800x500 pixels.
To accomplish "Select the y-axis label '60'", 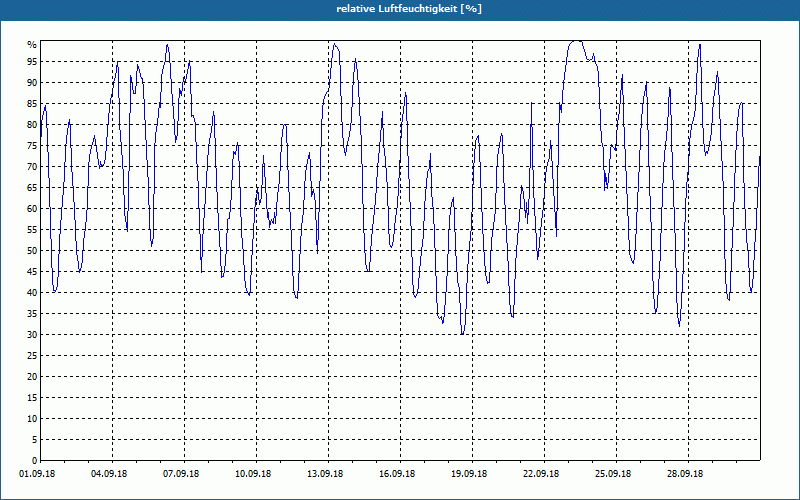I will [x=32, y=209].
